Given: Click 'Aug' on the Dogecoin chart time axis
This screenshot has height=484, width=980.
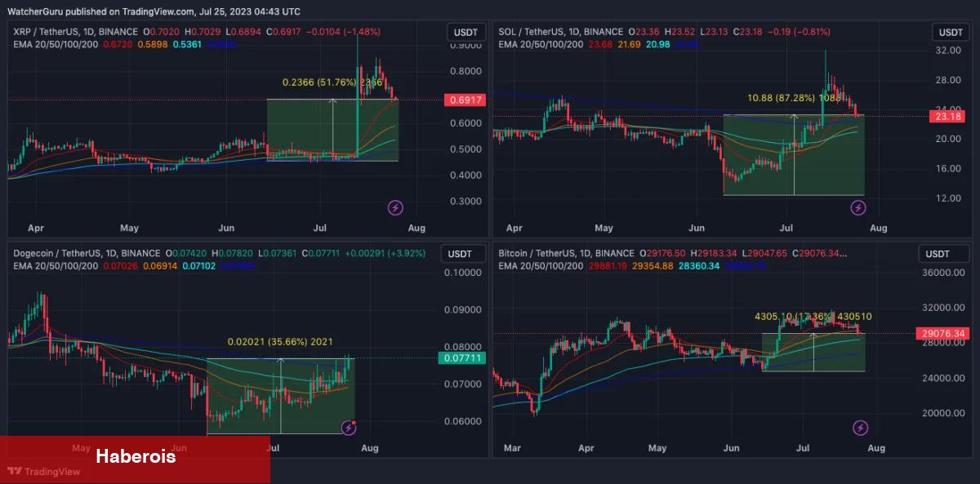Looking at the screenshot, I should (x=370, y=448).
